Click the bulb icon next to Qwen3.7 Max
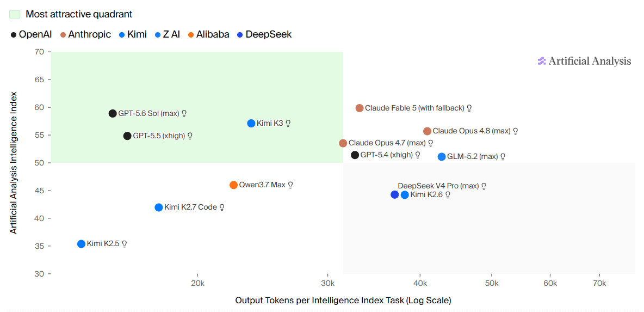The width and height of the screenshot is (644, 312). click(290, 185)
